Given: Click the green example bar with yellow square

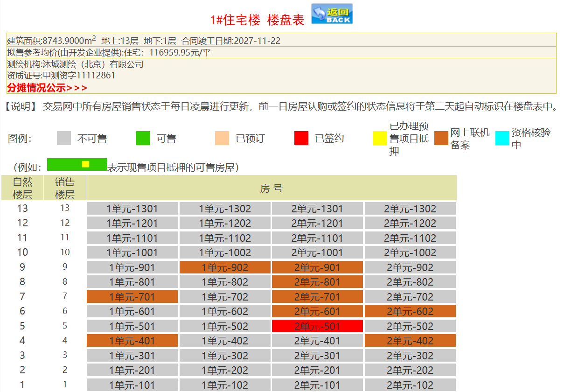Looking at the screenshot, I should click(x=77, y=164).
